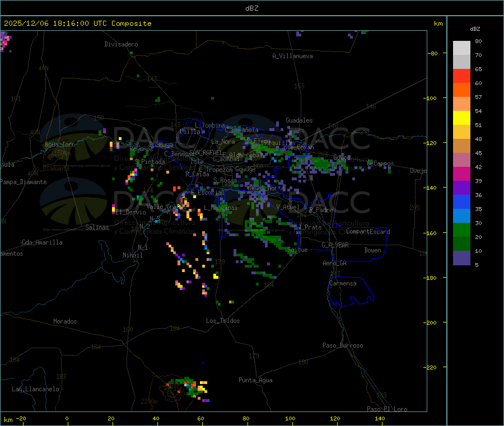Image resolution: width=504 pixels, height=426 pixels.
Task: Click the Pampa_Diamante label
Action: pyautogui.click(x=23, y=182)
